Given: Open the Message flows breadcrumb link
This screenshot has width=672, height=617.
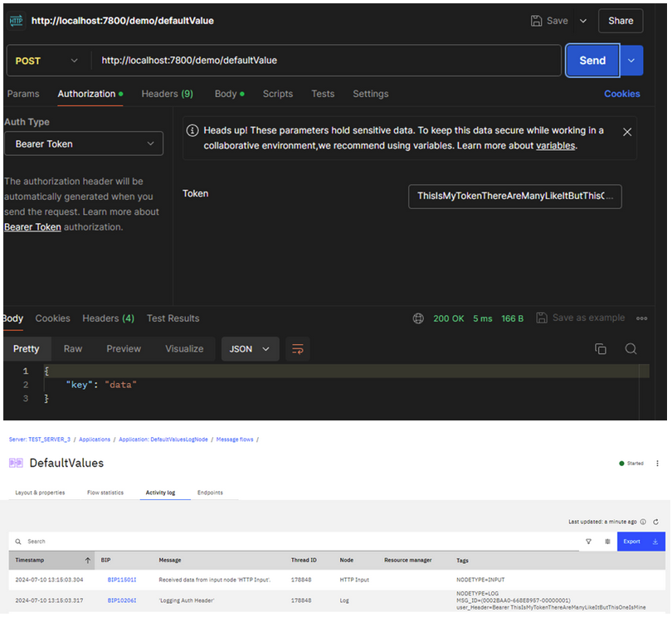Looking at the screenshot, I should pos(235,440).
